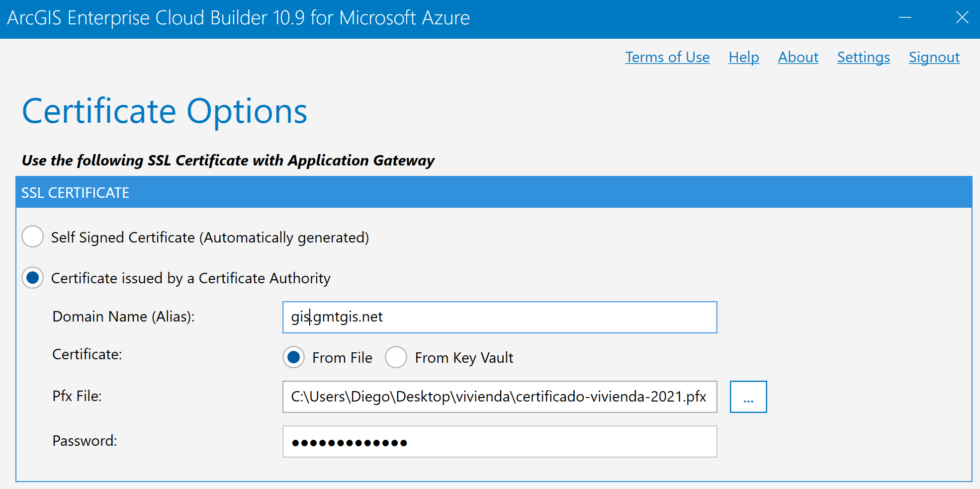Click the Signout link
Viewport: 980px width, 489px height.
[x=934, y=57]
